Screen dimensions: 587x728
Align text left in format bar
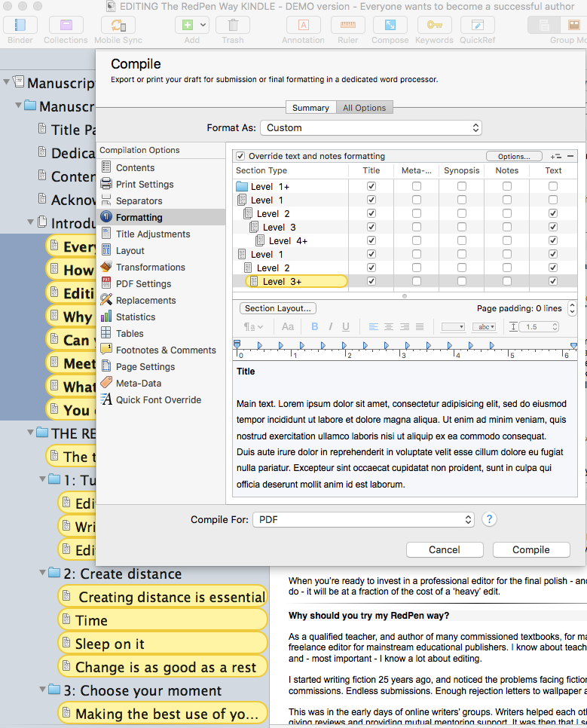tap(374, 327)
